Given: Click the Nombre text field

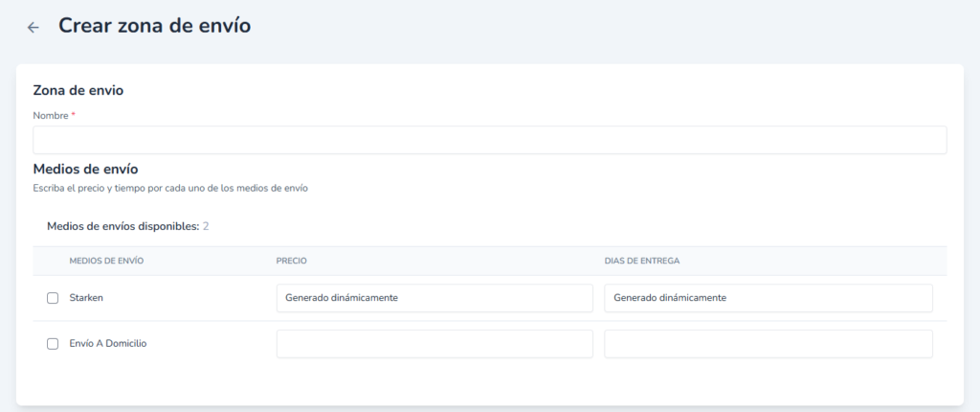Looking at the screenshot, I should (x=489, y=140).
